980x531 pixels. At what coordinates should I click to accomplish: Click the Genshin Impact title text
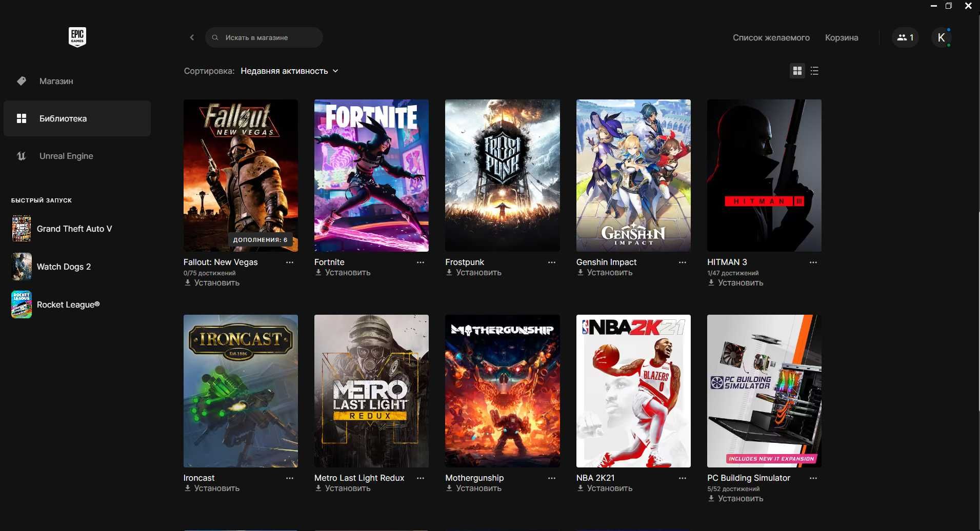[x=606, y=262]
